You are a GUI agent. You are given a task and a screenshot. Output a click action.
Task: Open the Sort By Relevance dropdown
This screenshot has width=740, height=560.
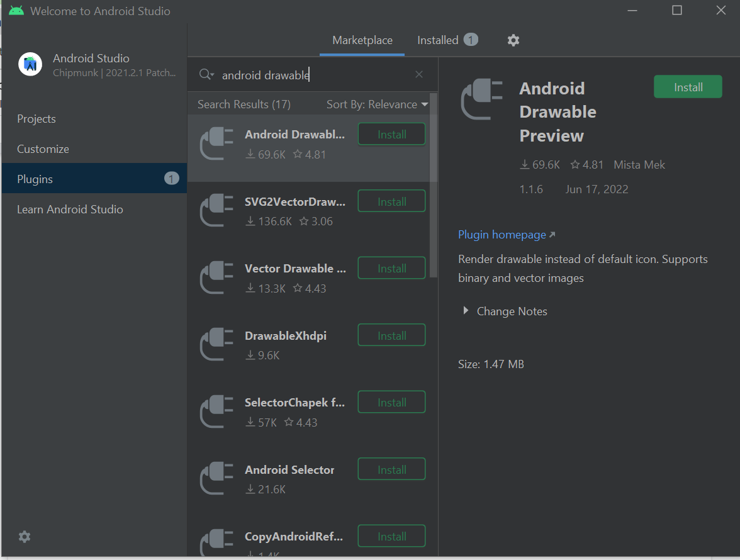point(377,104)
